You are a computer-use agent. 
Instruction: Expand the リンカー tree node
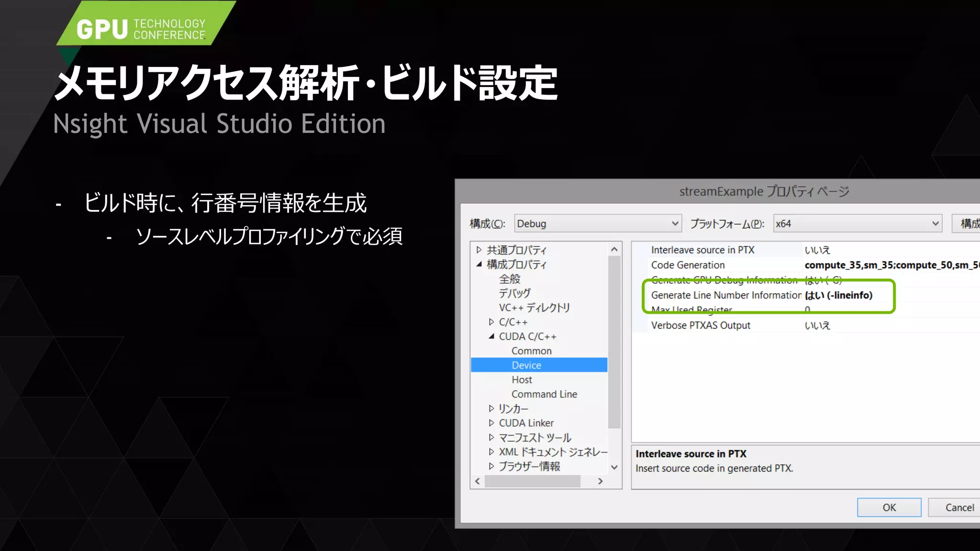[x=491, y=408]
